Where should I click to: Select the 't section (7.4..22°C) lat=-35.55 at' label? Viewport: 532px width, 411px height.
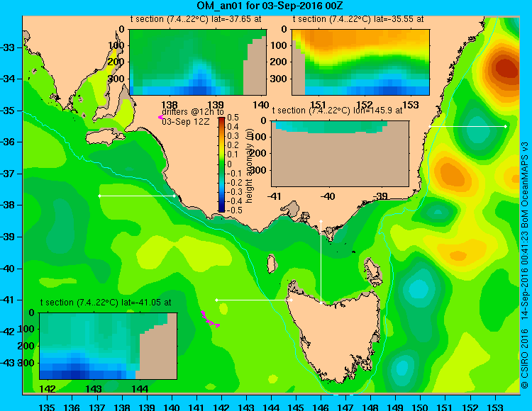point(358,19)
